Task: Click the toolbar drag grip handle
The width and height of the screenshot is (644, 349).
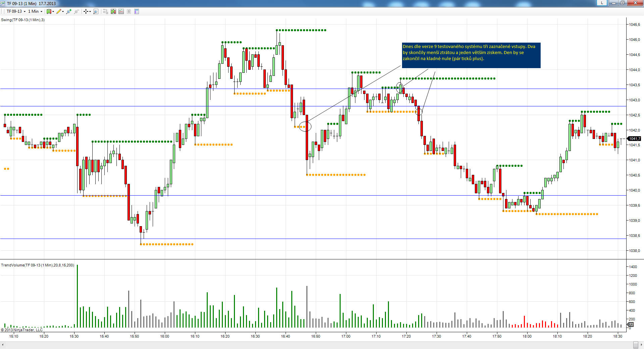Action: [2, 11]
